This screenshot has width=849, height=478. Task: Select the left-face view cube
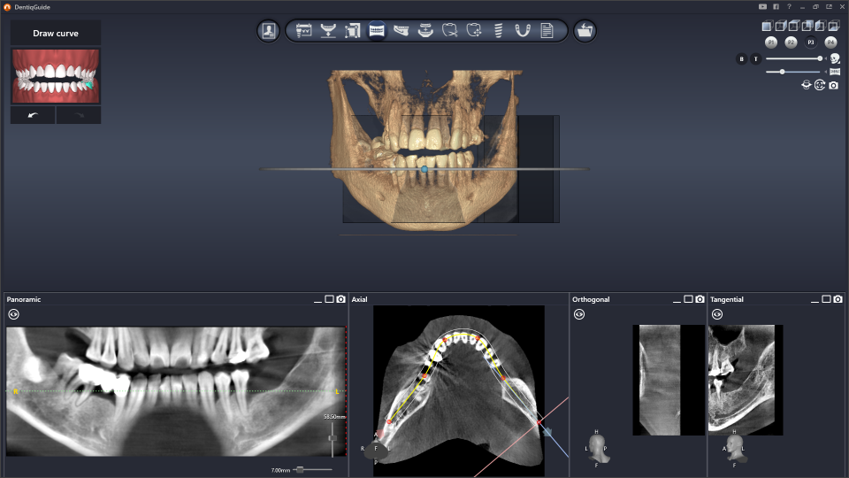(x=820, y=26)
